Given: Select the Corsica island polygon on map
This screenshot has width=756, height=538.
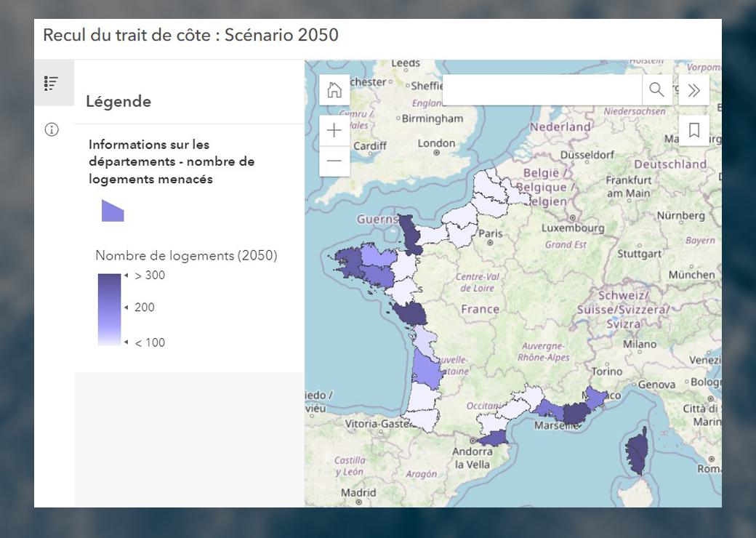Looking at the screenshot, I should click(x=638, y=451).
